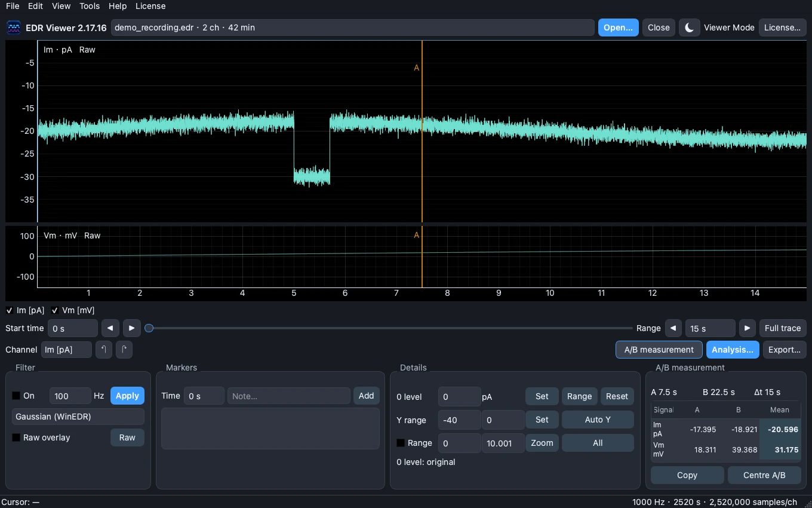Click the Export... button
This screenshot has width=812, height=508.
pyautogui.click(x=785, y=350)
